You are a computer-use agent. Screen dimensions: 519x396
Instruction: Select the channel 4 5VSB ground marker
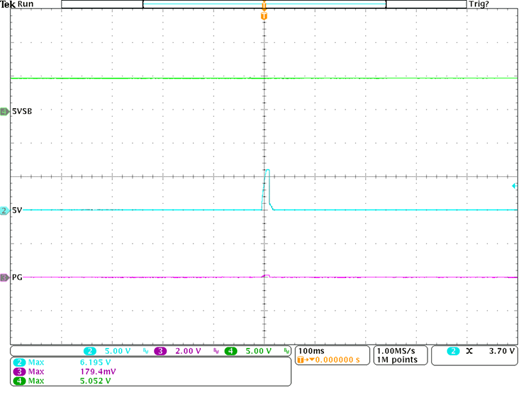5,112
